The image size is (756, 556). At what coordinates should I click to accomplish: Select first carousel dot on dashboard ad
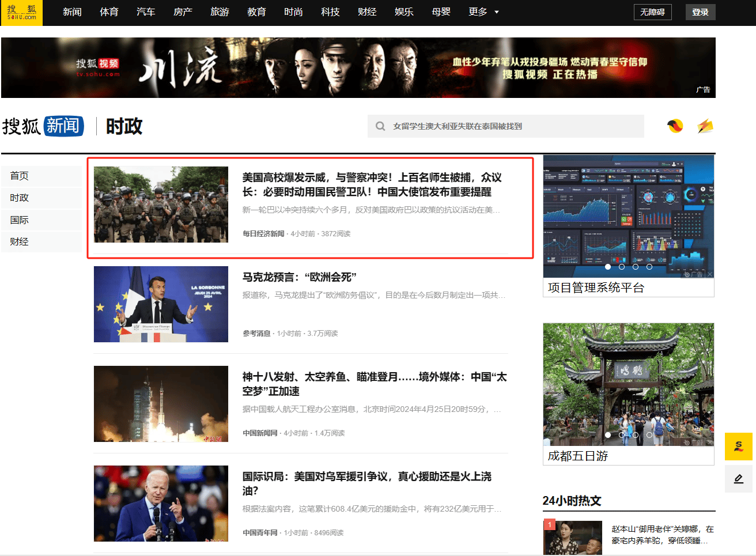click(608, 267)
